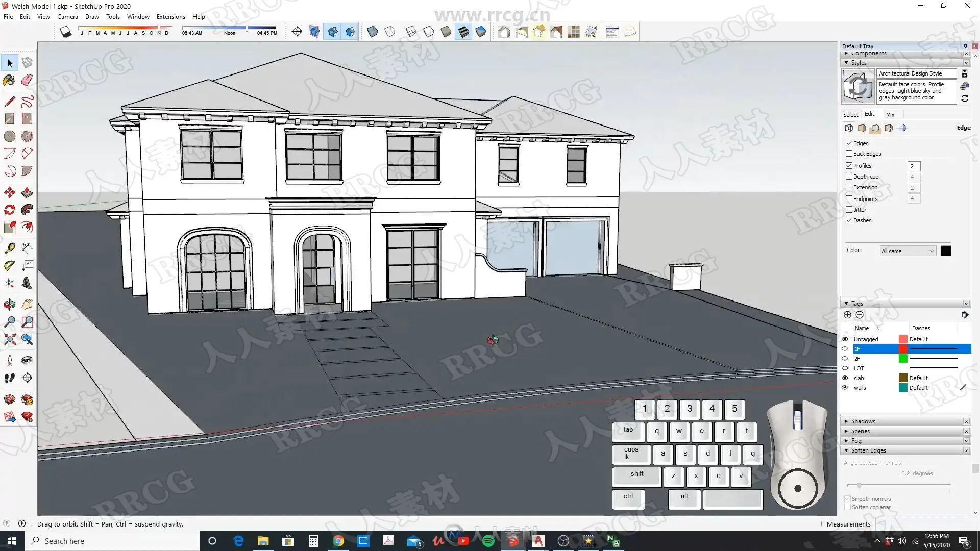Image resolution: width=980 pixels, height=551 pixels.
Task: Pick the 3D Text tool
Action: point(27,283)
